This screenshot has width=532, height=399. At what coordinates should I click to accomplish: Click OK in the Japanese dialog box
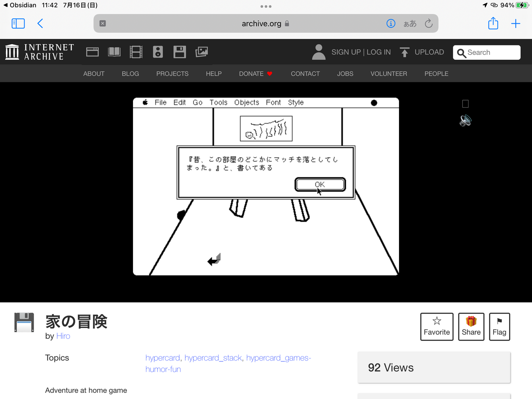tap(320, 185)
